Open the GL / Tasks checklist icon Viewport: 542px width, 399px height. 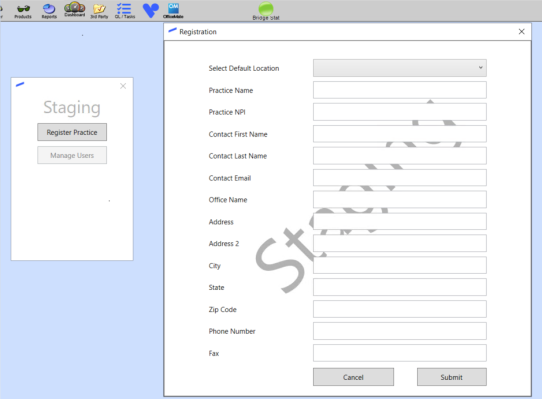(125, 10)
